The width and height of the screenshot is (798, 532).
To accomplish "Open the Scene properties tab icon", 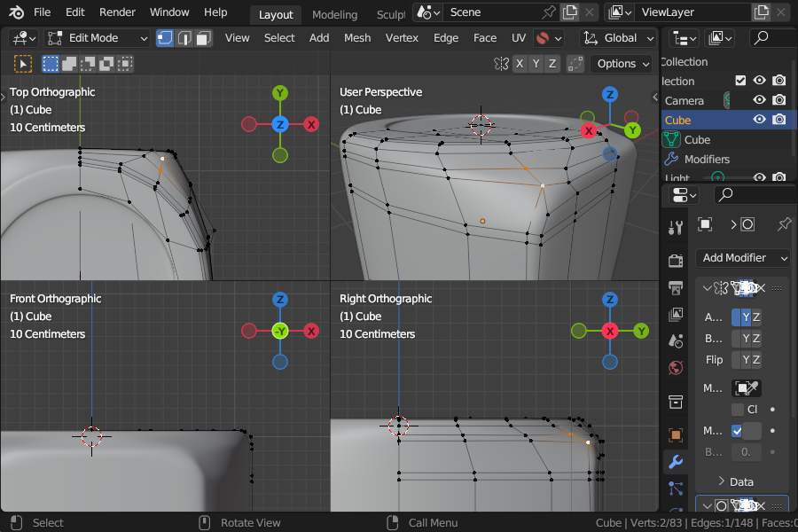I will point(676,340).
